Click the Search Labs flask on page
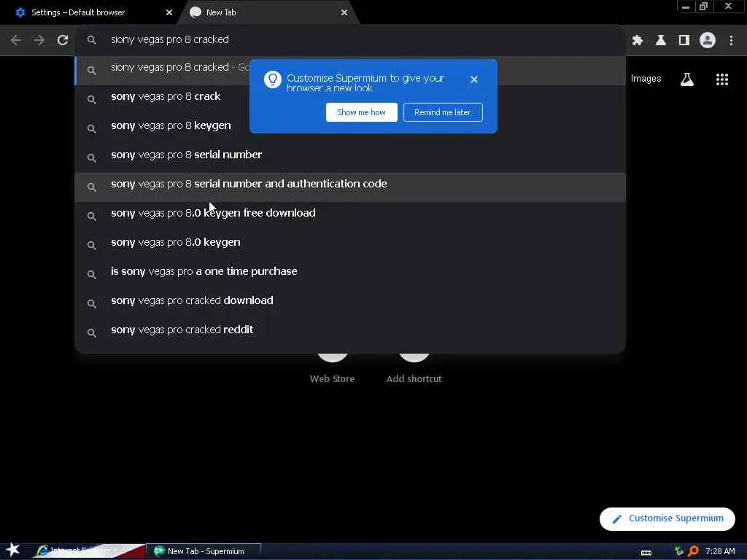Screen dimensions: 747x560 coord(687,79)
